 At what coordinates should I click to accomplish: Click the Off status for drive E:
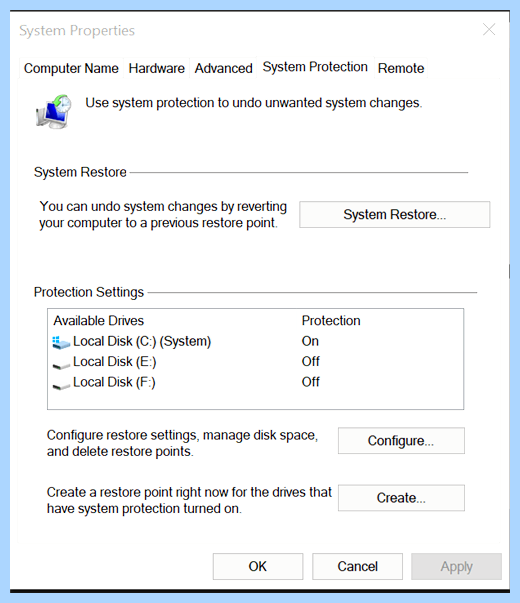tap(311, 361)
